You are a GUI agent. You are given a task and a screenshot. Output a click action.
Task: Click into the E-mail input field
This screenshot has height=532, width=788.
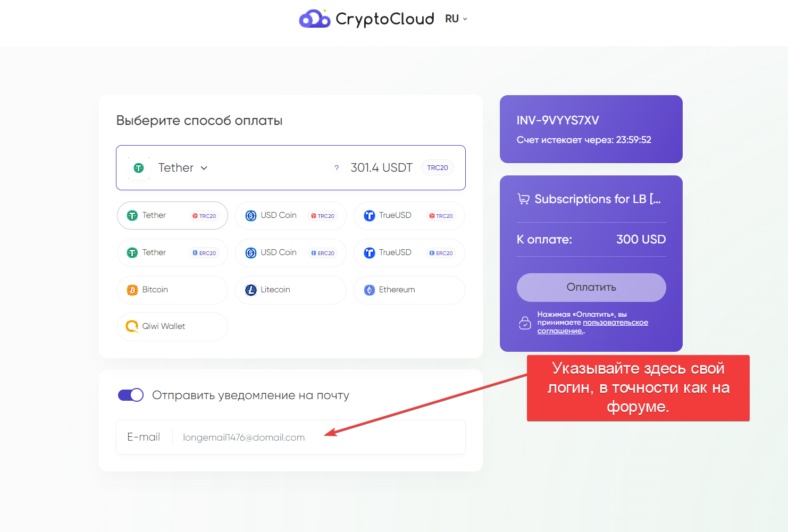[291, 437]
